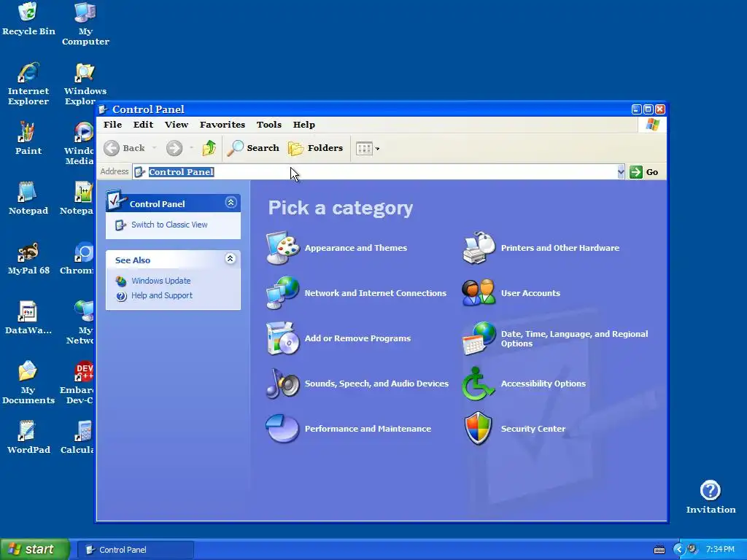
Task: Open the Back history dropdown arrow
Action: 154,148
